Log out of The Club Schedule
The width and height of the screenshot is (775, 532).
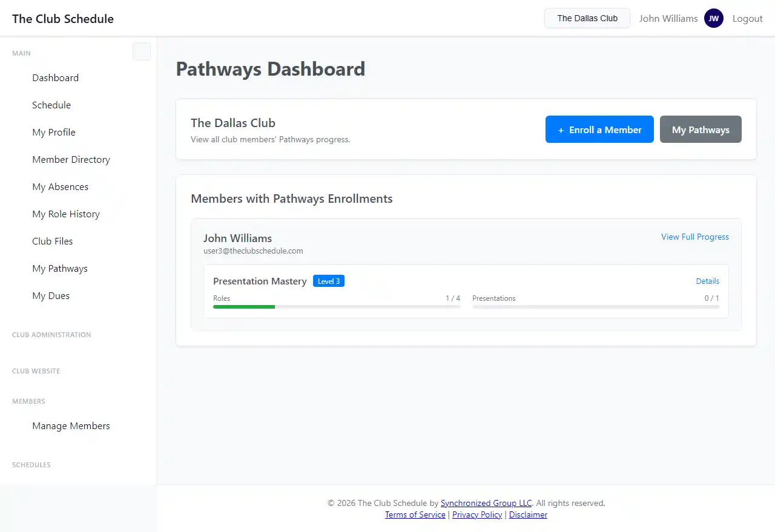(747, 18)
